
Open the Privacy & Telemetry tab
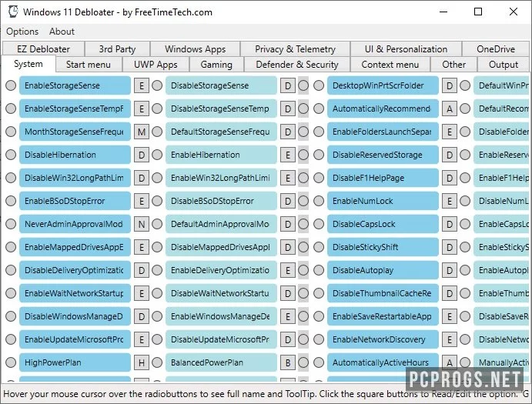(x=295, y=48)
